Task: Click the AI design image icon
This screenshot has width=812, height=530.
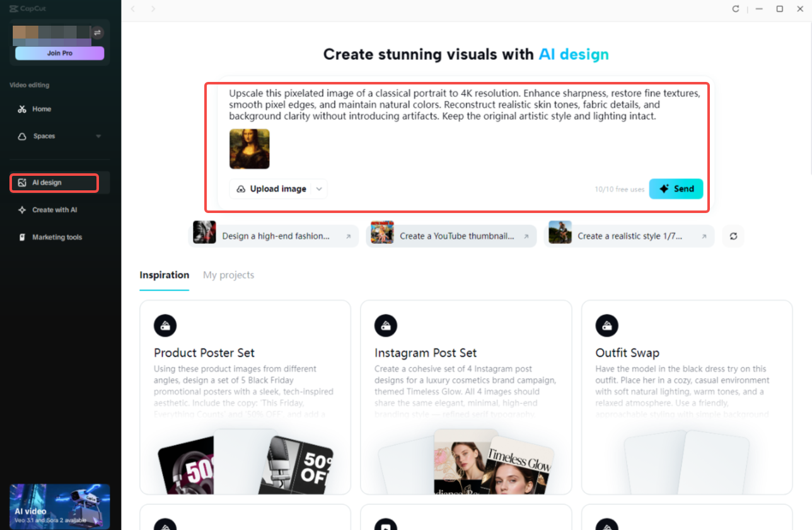Action: click(x=22, y=183)
